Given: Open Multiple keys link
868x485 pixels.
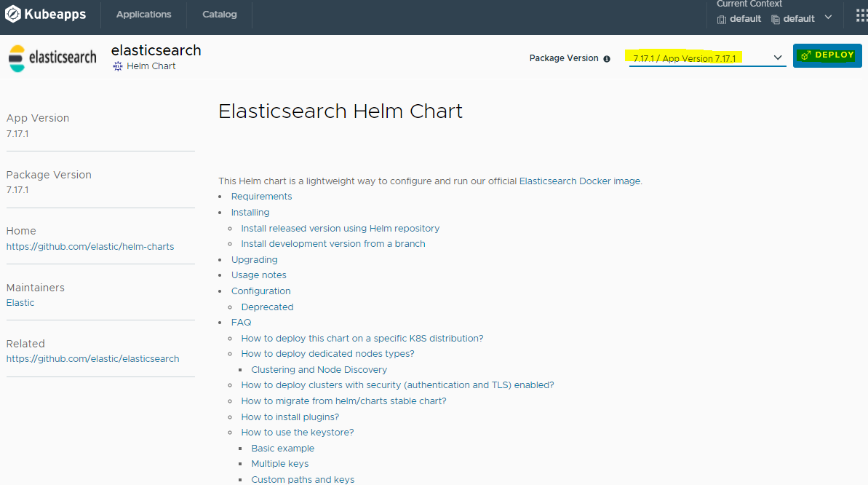Looking at the screenshot, I should 280,463.
